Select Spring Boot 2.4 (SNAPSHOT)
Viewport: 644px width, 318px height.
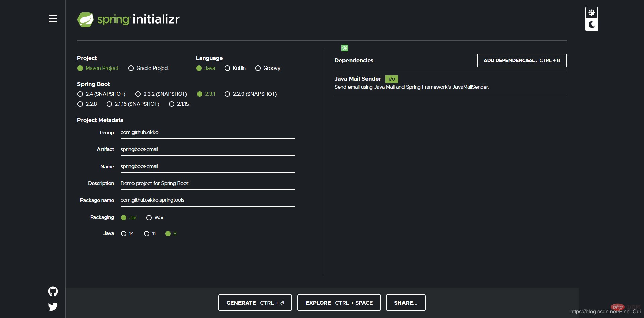[x=101, y=94]
